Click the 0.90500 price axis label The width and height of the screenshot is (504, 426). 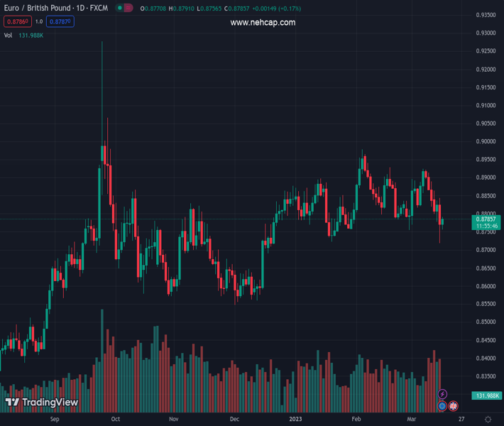[486, 123]
